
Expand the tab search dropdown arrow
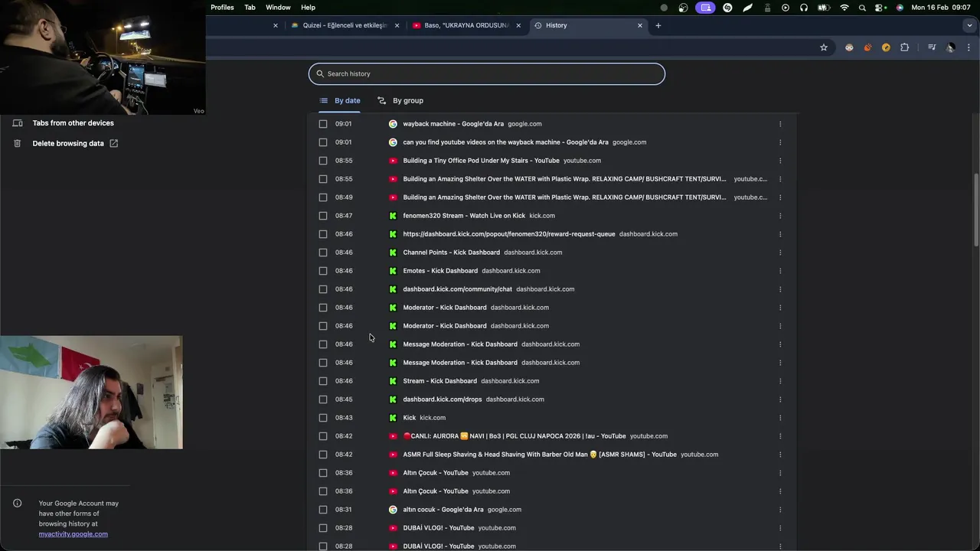tap(969, 25)
